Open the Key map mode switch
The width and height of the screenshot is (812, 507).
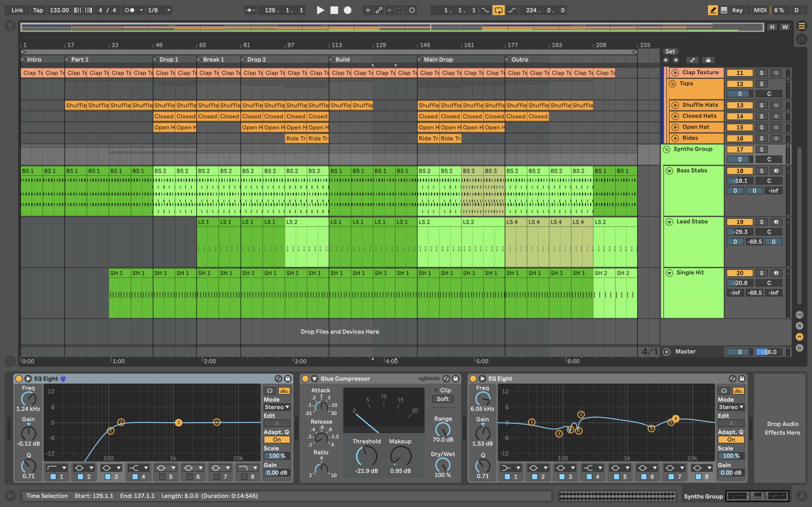click(x=737, y=10)
